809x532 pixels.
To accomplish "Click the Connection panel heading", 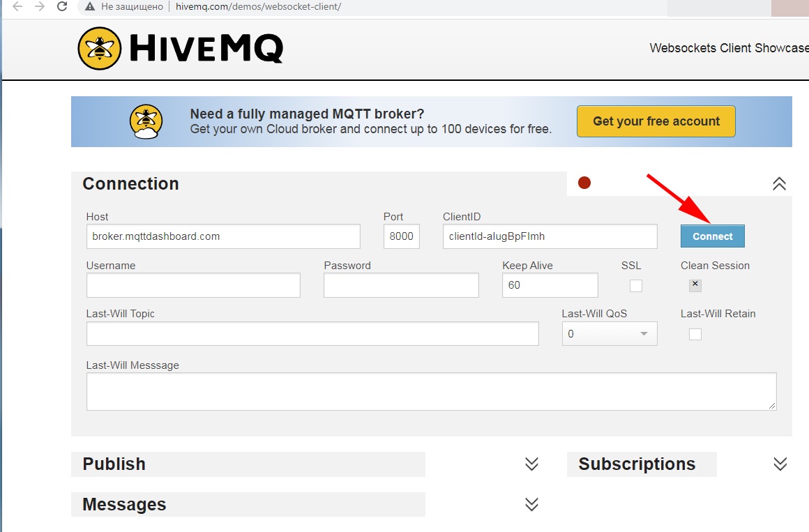I will pos(130,183).
